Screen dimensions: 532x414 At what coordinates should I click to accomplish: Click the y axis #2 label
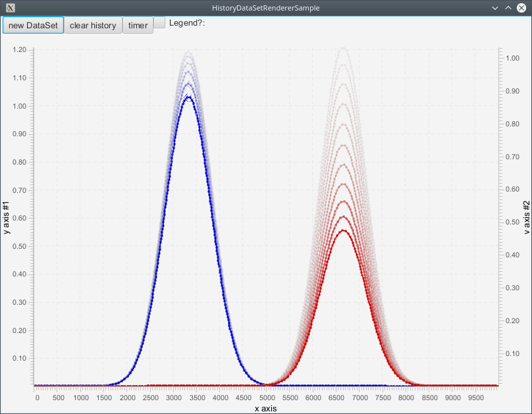pyautogui.click(x=525, y=217)
